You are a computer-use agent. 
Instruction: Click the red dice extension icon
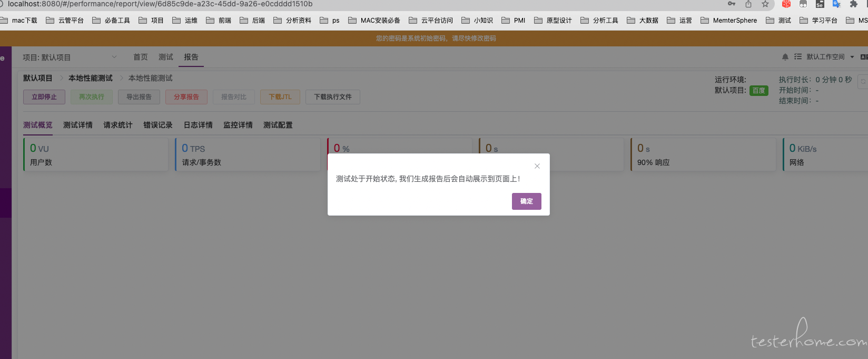(786, 4)
